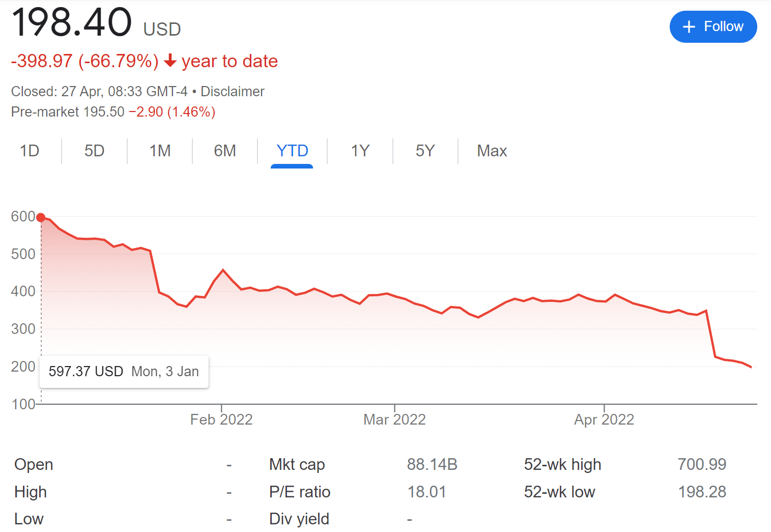
Task: Select the 5D time range tab
Action: click(x=94, y=151)
